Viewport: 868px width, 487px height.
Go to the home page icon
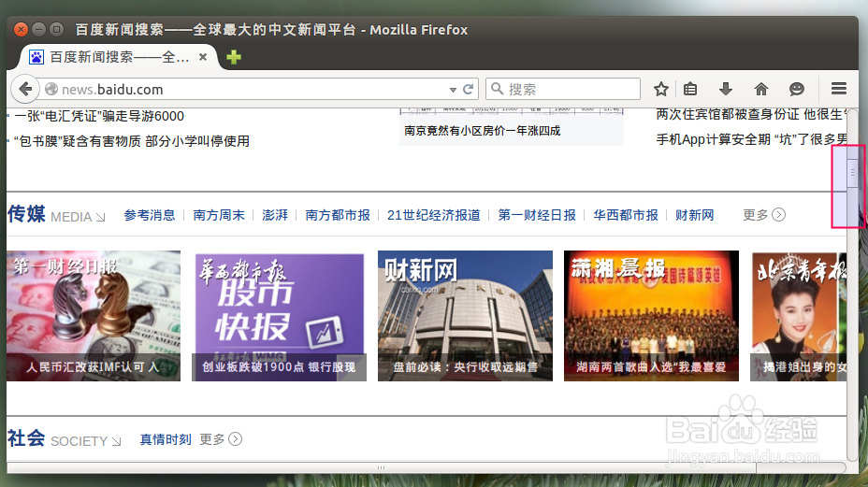761,89
